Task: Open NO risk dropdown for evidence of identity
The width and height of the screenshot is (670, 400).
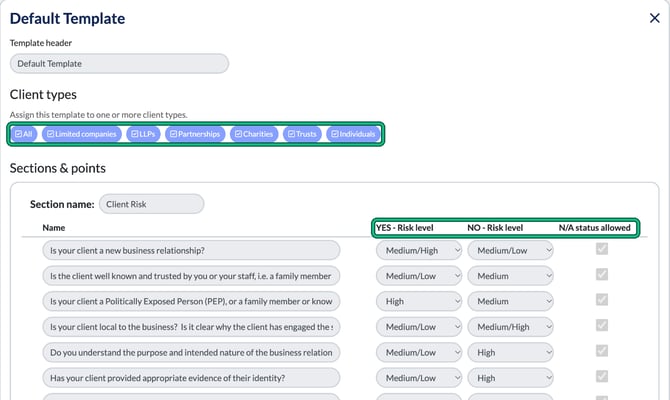Action: pos(510,378)
